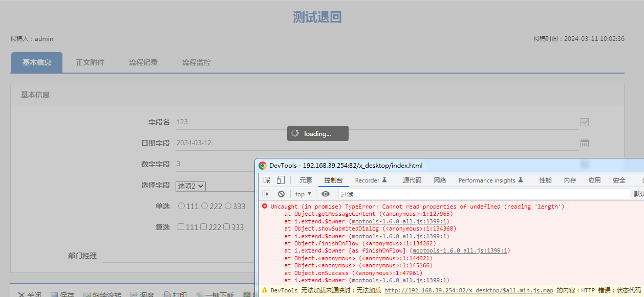Viewport: 644px width, 297px height.
Task: Check the 复选 checkbox 333
Action: [x=227, y=227]
